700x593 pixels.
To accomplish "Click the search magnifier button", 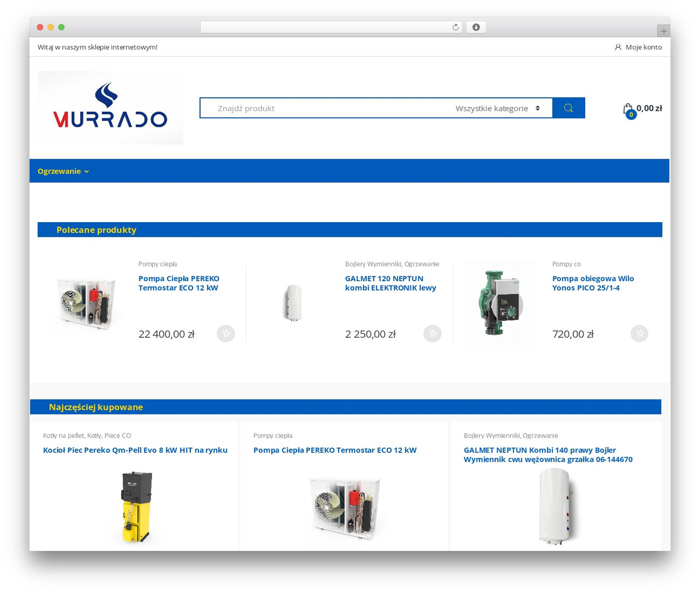I will pos(569,108).
